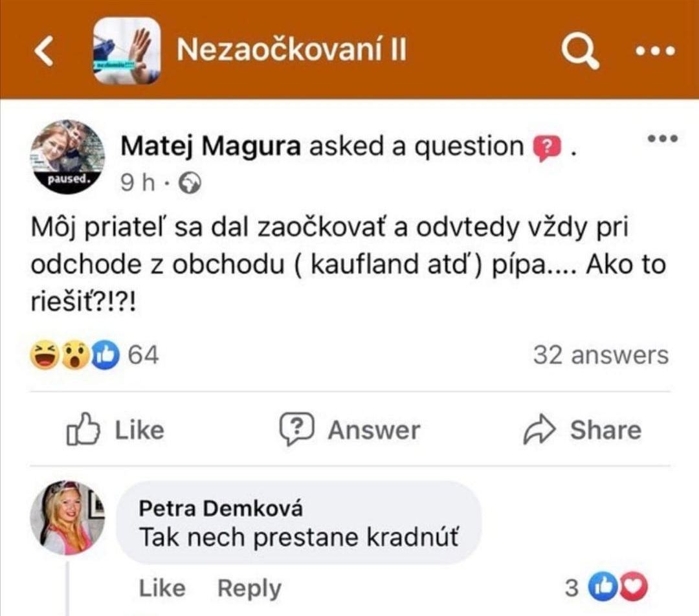Tap the back arrow in header
Screen dimensions: 699x616
tap(44, 51)
